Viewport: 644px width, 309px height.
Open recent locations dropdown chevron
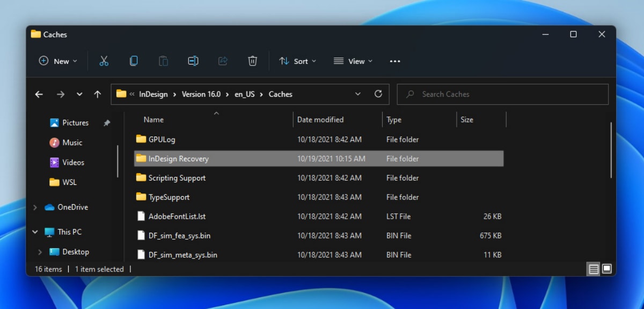(79, 94)
